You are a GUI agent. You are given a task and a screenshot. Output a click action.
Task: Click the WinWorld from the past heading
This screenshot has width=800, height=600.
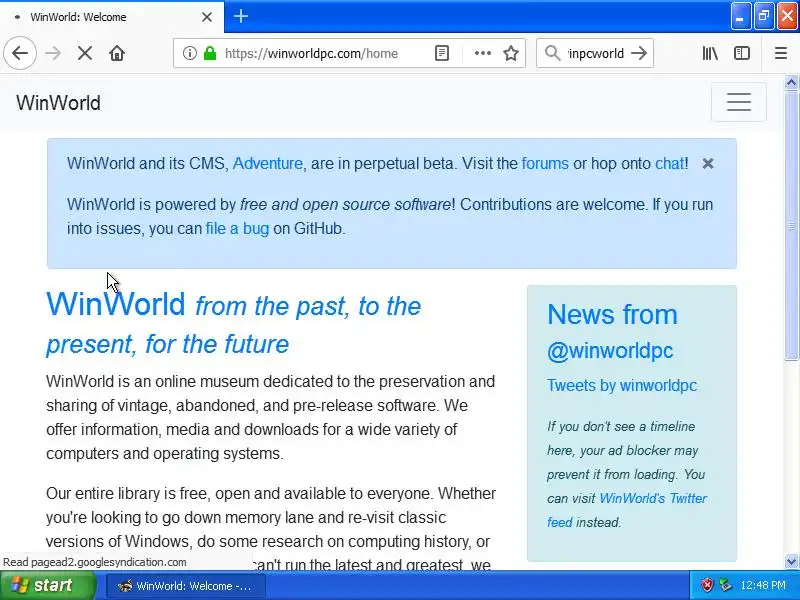click(234, 323)
